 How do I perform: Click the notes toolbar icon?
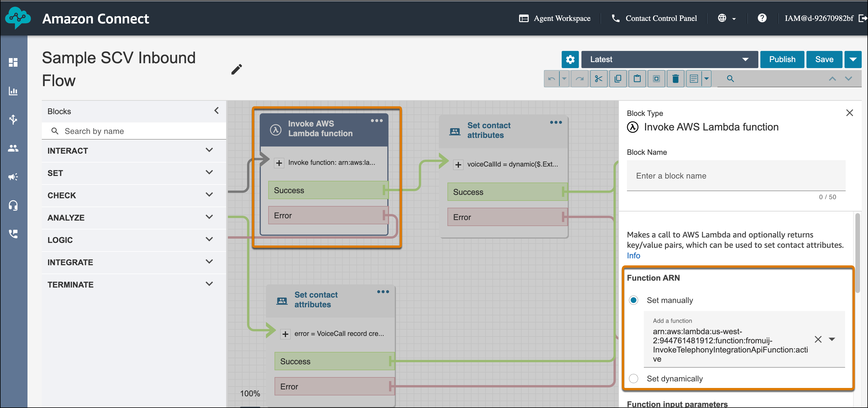pos(694,79)
